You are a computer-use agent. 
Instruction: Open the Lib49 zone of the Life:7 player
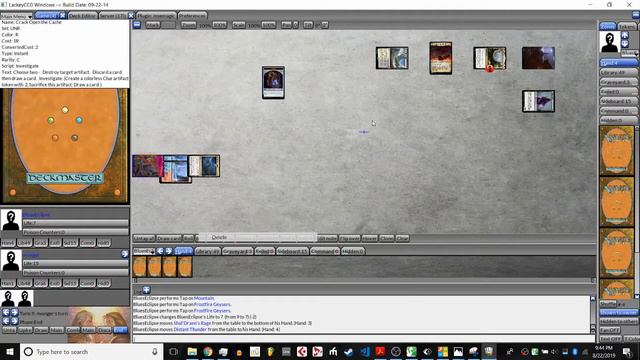(x=24, y=242)
